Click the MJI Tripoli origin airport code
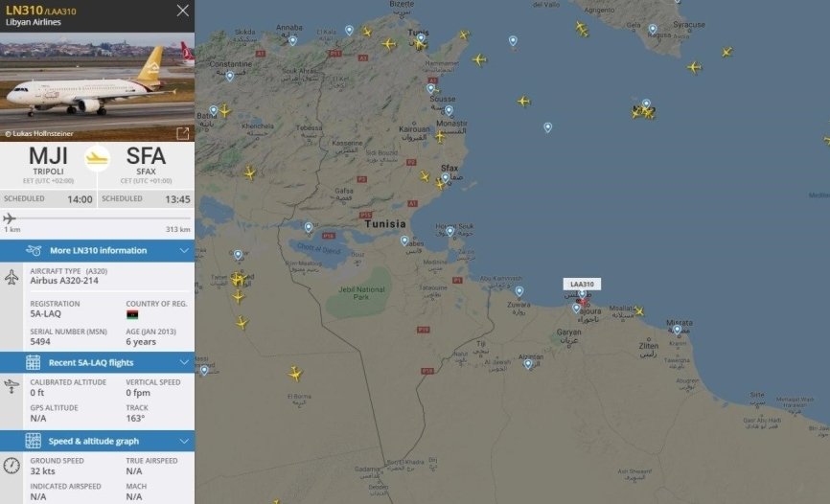The width and height of the screenshot is (830, 504). point(48,156)
